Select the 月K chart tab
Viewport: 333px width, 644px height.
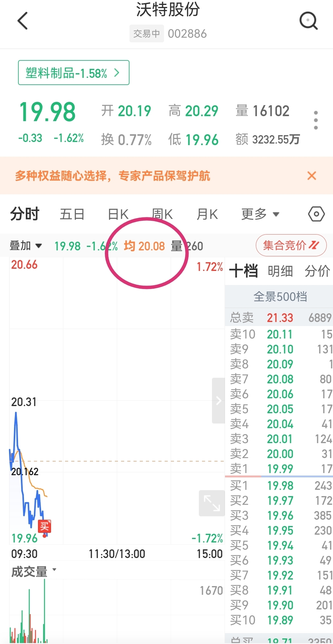click(207, 214)
